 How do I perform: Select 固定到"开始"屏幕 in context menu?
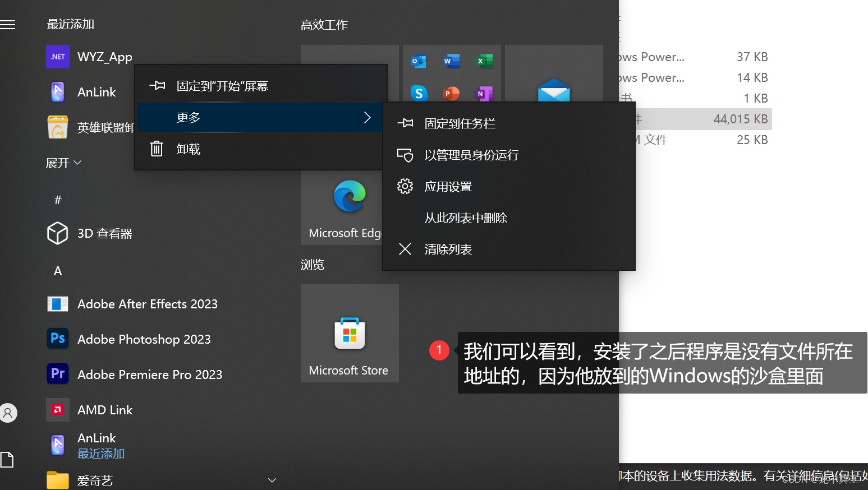tap(261, 86)
